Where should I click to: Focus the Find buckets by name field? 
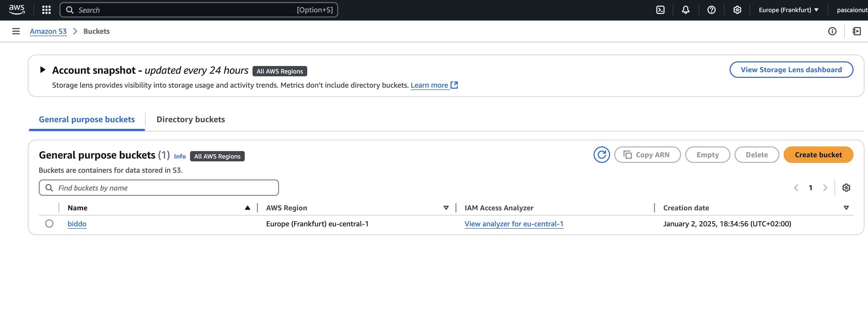click(159, 188)
